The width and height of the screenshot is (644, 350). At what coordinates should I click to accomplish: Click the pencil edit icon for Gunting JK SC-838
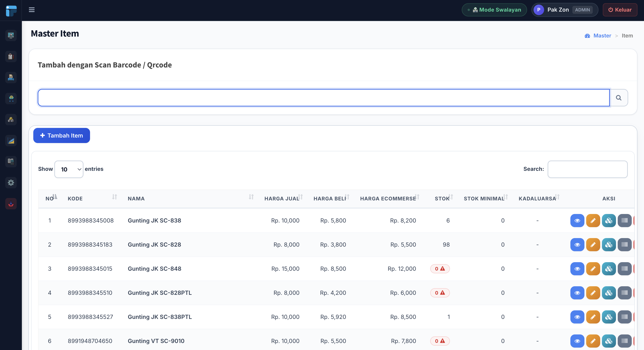coord(593,221)
